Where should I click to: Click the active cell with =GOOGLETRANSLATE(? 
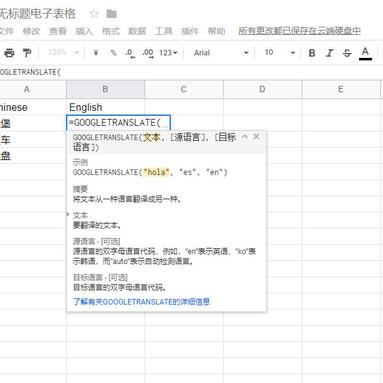[119, 123]
